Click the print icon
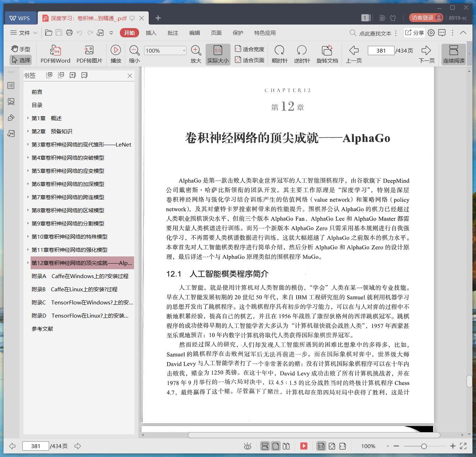This screenshot has width=476, height=457. [69, 33]
